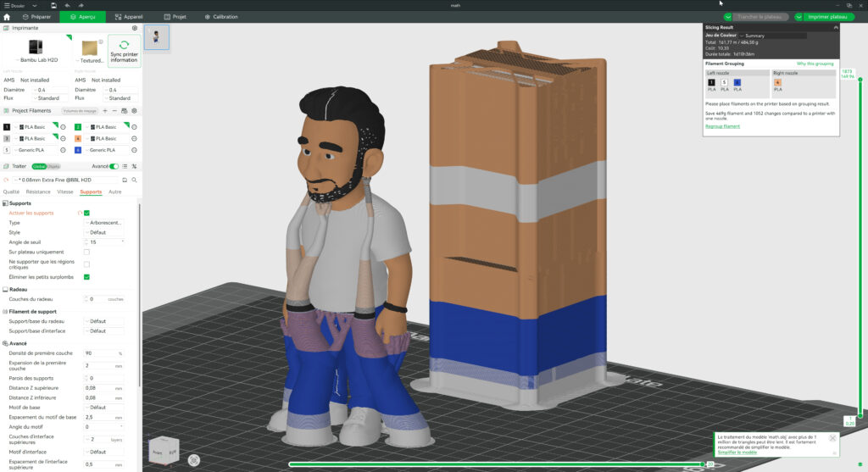Click the Imprimer plateau button
This screenshot has width=868, height=472.
pyautogui.click(x=828, y=17)
